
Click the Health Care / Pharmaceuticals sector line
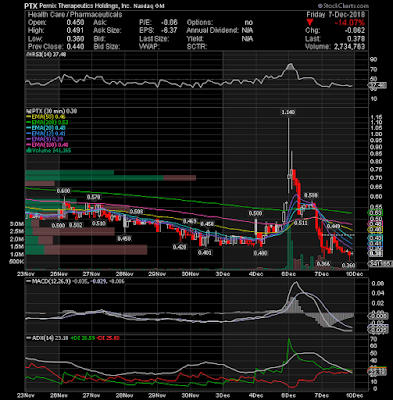(75, 15)
